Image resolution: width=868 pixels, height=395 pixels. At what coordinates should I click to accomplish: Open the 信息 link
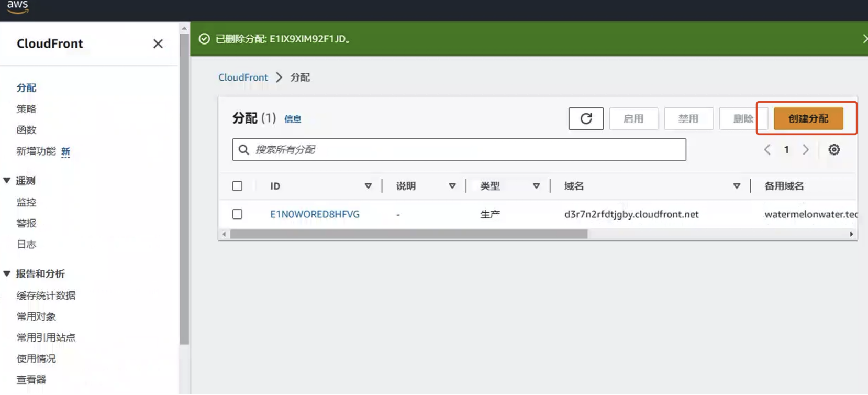[293, 119]
